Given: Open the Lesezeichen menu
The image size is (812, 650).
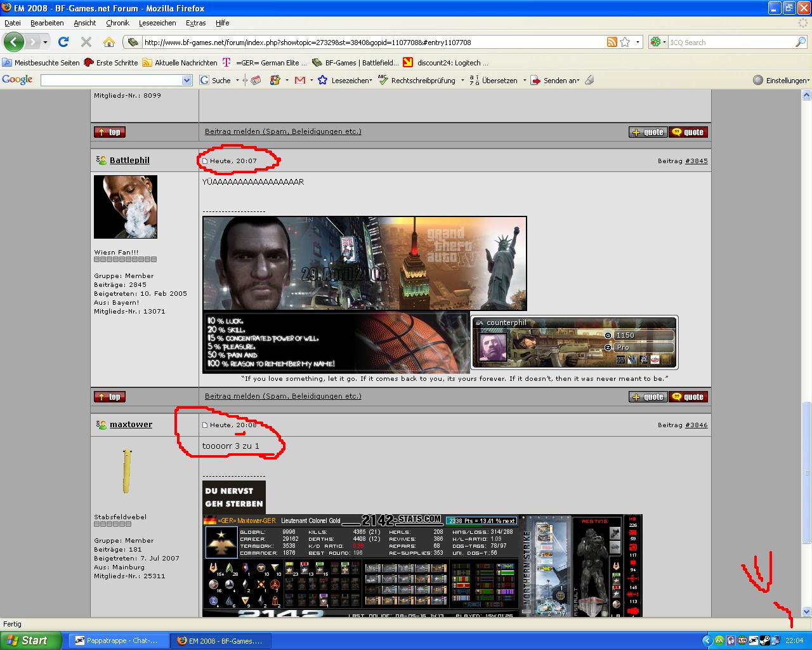Looking at the screenshot, I should coord(157,23).
